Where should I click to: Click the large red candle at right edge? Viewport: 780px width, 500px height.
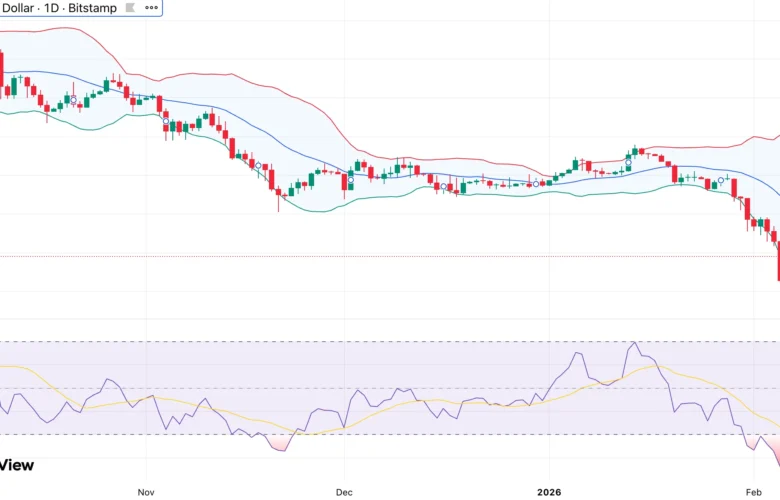click(778, 265)
